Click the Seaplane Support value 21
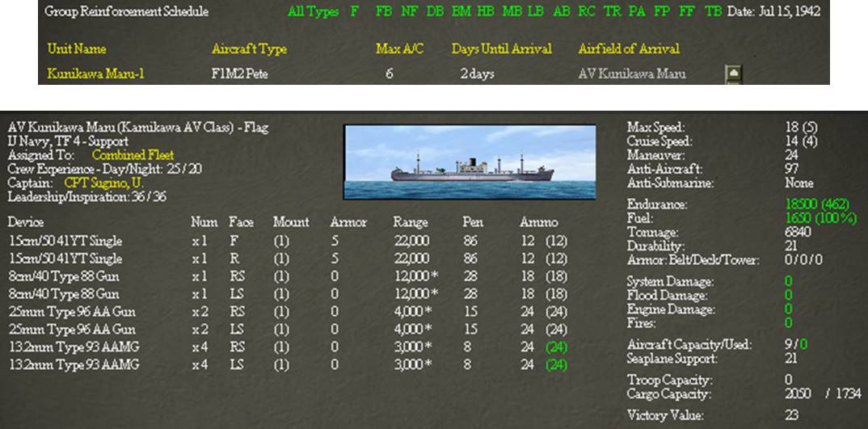The height and width of the screenshot is (429, 868). point(791,358)
